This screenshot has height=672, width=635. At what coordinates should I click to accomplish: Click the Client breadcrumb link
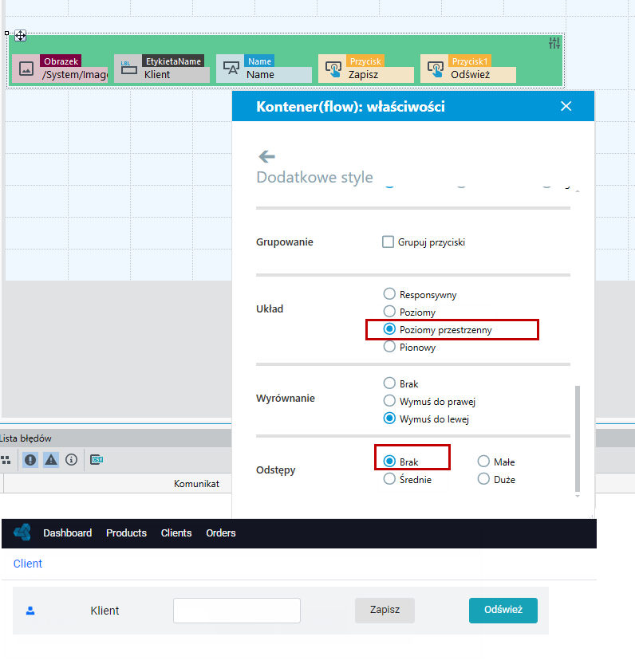28,564
